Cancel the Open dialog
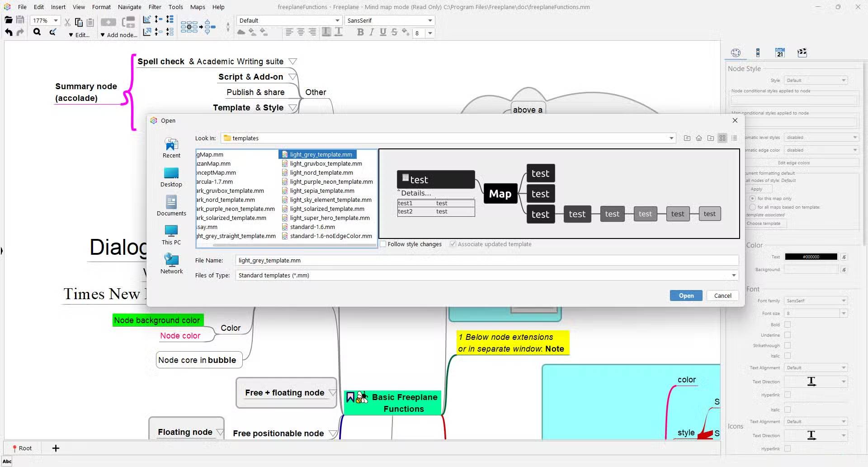868x467 pixels. pos(722,295)
